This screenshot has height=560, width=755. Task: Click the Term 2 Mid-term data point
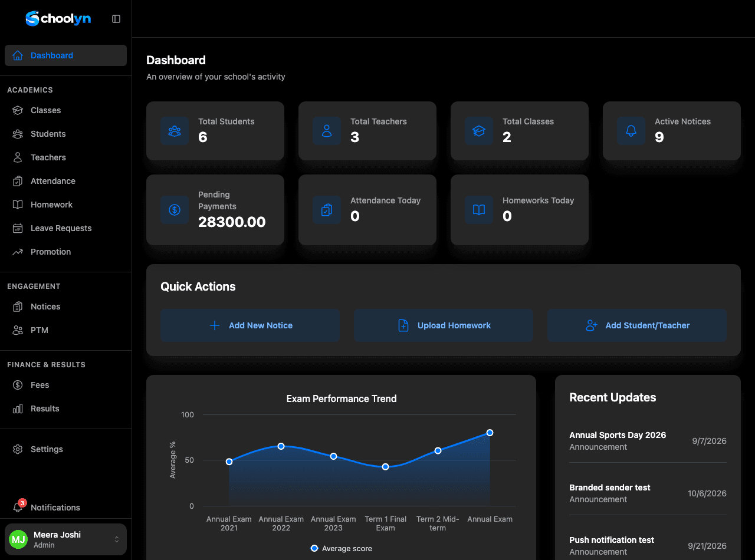438,450
